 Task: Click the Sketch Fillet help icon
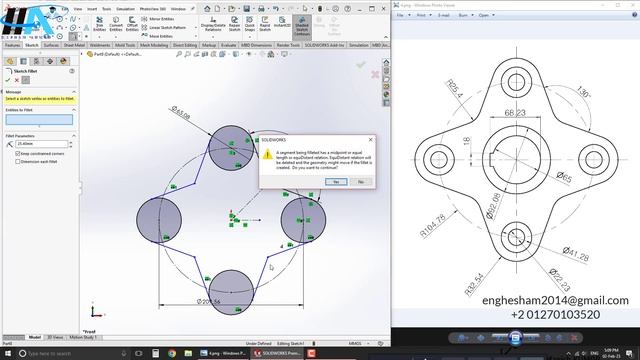click(x=72, y=71)
